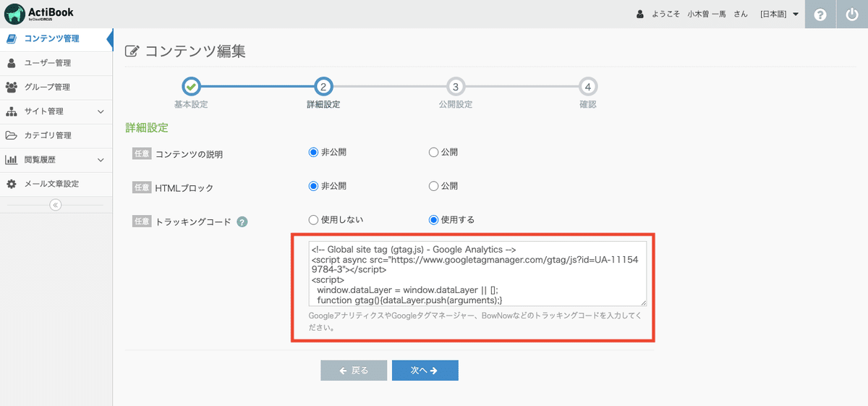Open ユーザー管理 in sidebar

click(56, 63)
